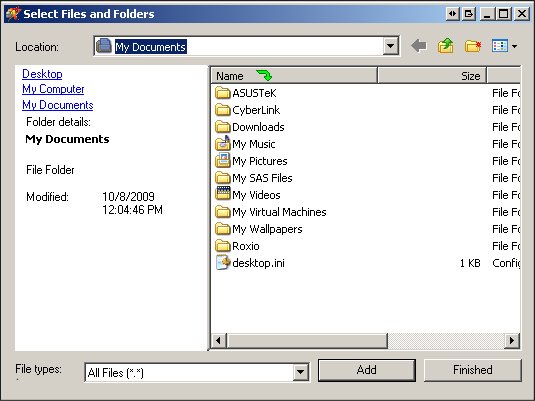Open the My Computer link
The width and height of the screenshot is (535, 401).
click(x=53, y=89)
